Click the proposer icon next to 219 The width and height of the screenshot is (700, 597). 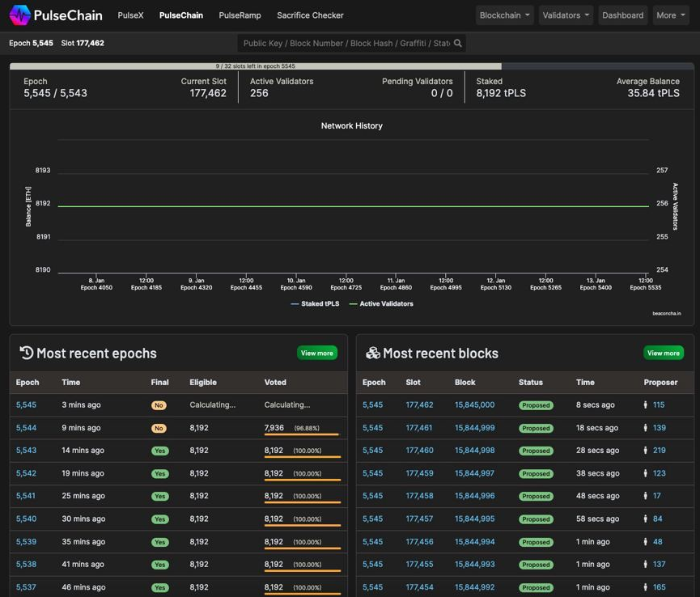pos(645,451)
